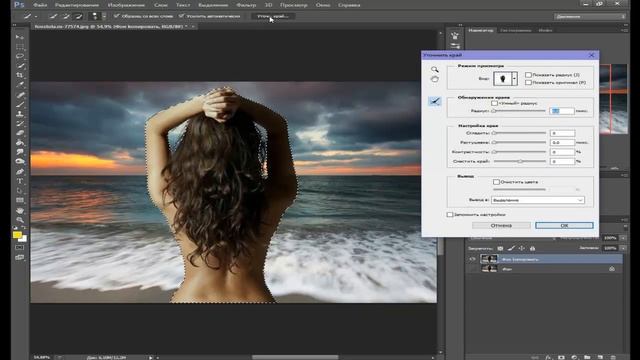Click the Hand tool in Refine Edge dialog

(x=435, y=79)
